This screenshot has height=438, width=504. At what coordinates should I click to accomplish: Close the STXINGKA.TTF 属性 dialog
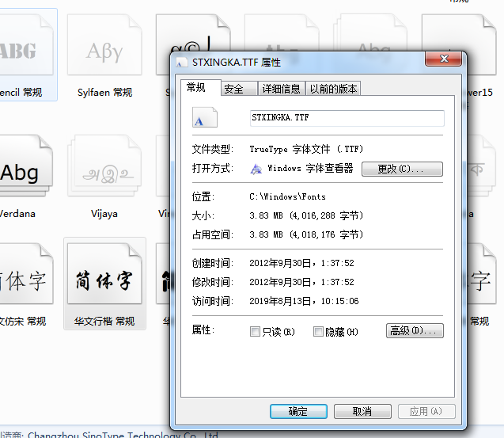(444, 59)
